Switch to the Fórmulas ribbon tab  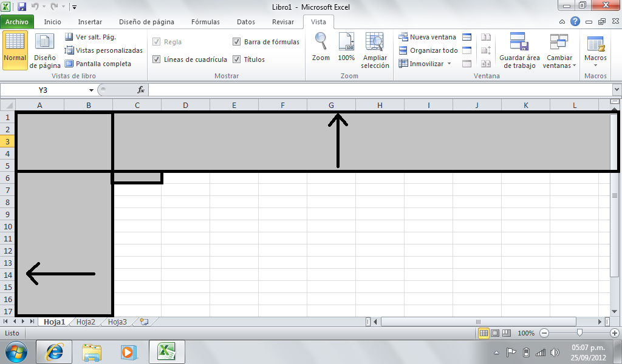(205, 21)
